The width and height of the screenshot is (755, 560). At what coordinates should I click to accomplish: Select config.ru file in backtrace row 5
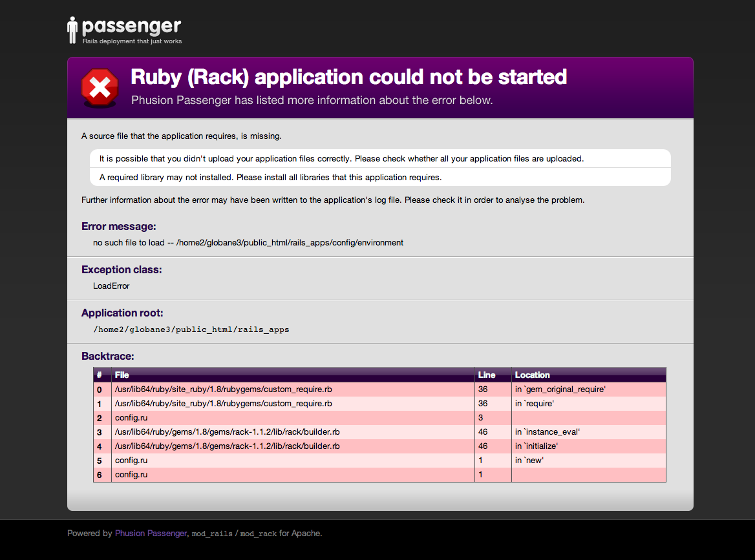[x=131, y=461]
